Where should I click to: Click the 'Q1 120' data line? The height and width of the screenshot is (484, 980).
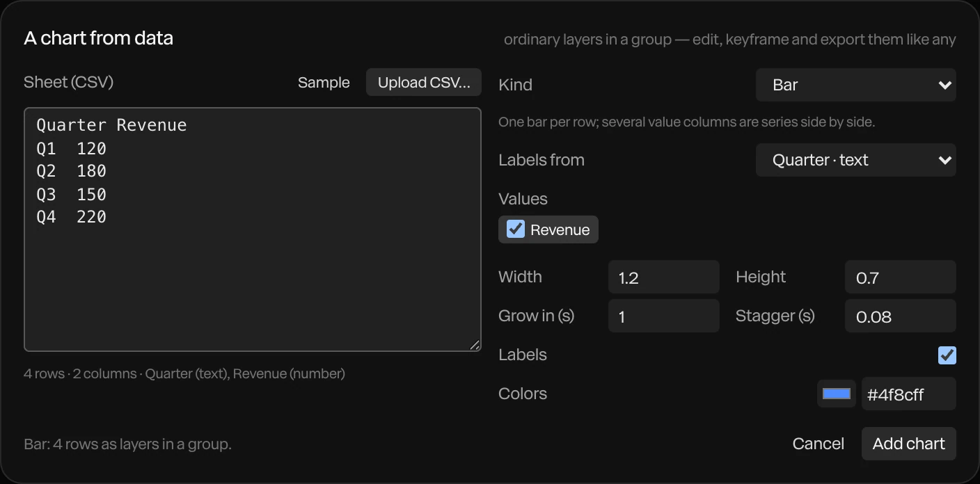[x=71, y=148]
